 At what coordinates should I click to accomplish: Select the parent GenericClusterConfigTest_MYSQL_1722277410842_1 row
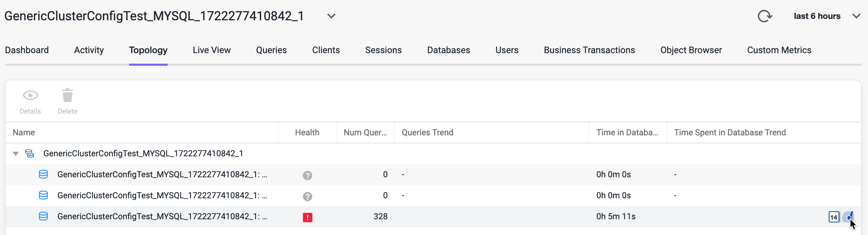click(x=433, y=154)
